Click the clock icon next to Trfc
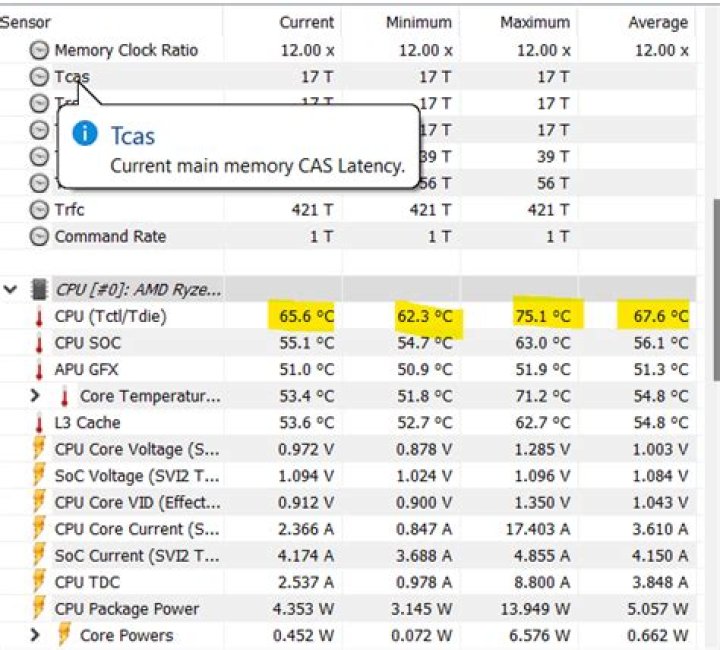This screenshot has width=720, height=650. (x=40, y=210)
